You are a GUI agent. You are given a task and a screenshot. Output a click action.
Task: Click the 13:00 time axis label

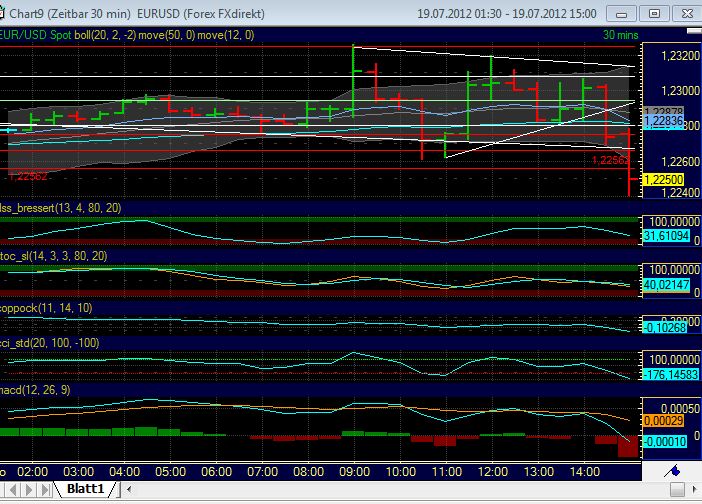539,472
